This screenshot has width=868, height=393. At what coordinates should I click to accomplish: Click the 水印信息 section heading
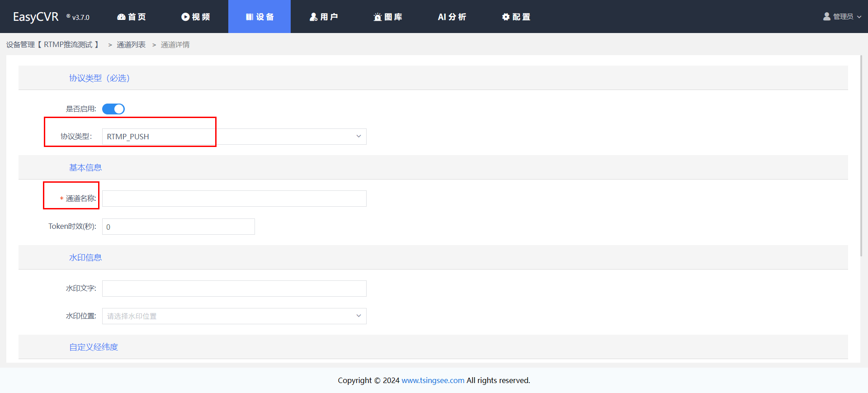85,257
